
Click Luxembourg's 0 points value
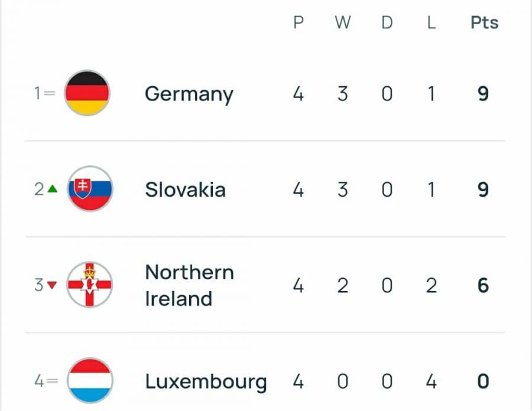click(x=483, y=381)
